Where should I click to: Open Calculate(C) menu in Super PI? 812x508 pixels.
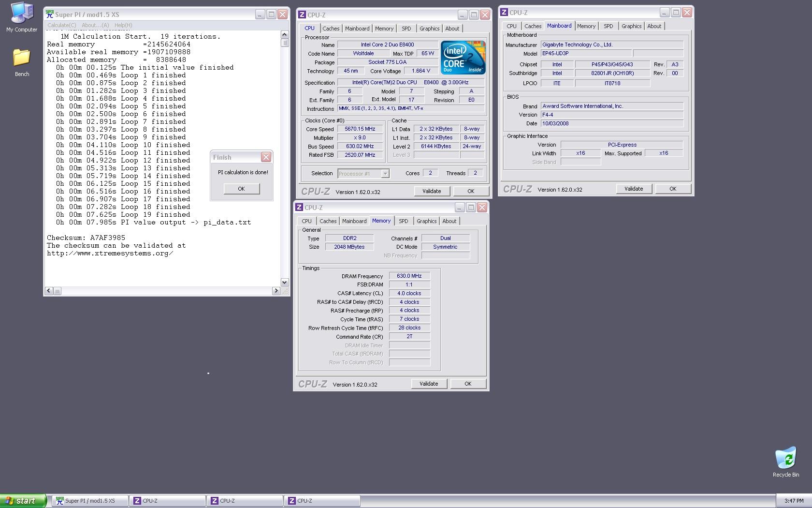61,25
